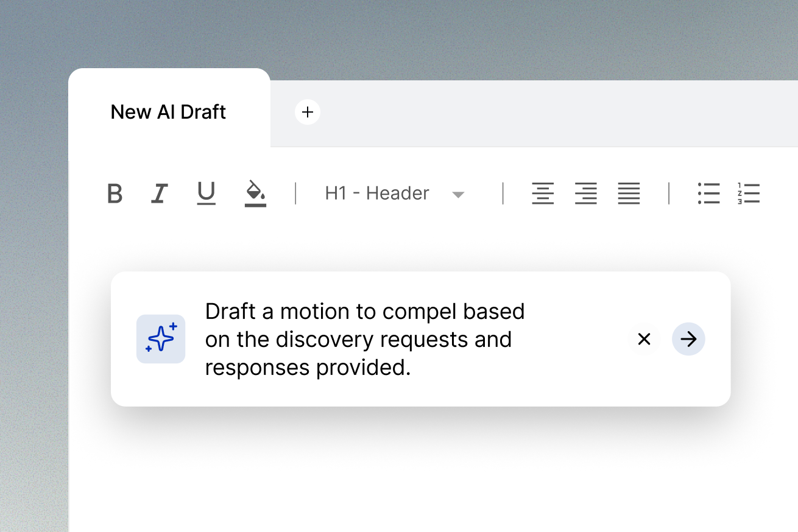The height and width of the screenshot is (532, 798).
Task: Center align the text
Action: (542, 194)
